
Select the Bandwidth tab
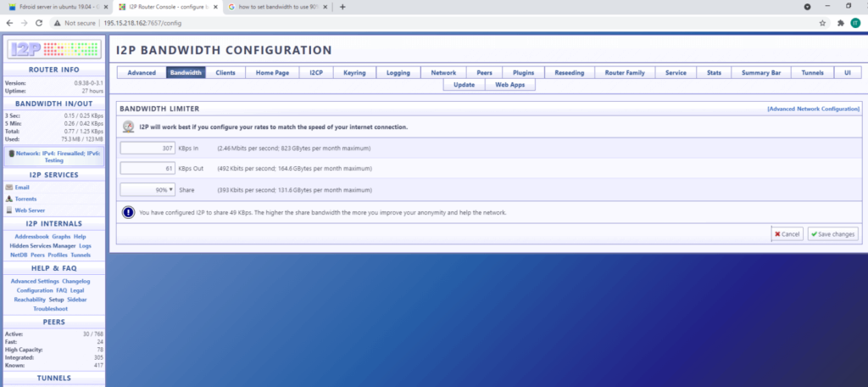pyautogui.click(x=186, y=73)
